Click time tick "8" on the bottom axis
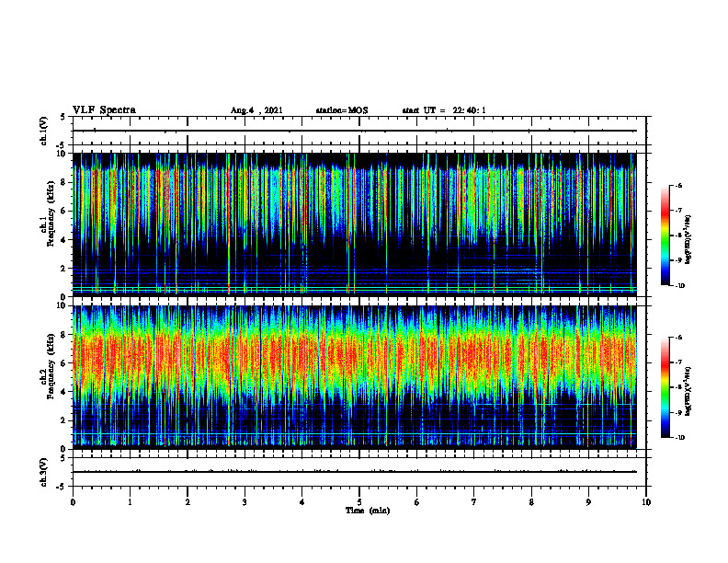 click(x=531, y=502)
